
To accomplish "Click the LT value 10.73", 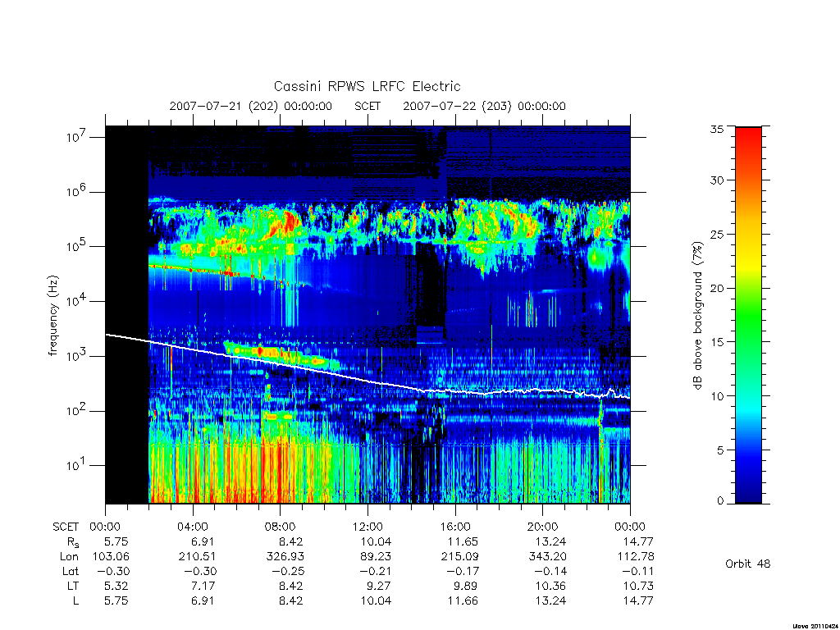I will coord(638,586).
